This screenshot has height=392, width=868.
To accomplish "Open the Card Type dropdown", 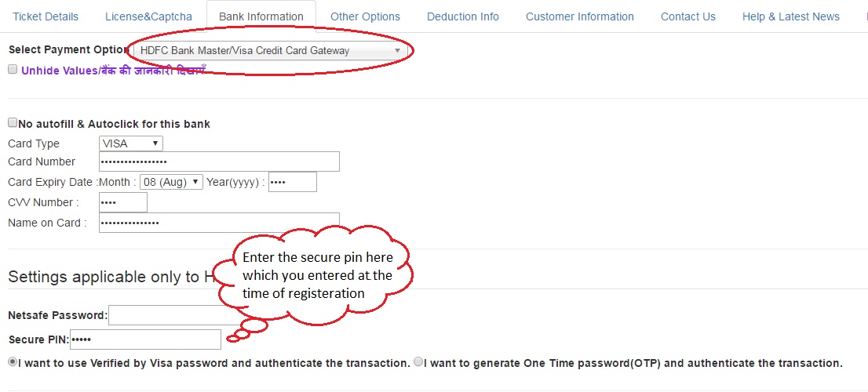I will point(130,143).
